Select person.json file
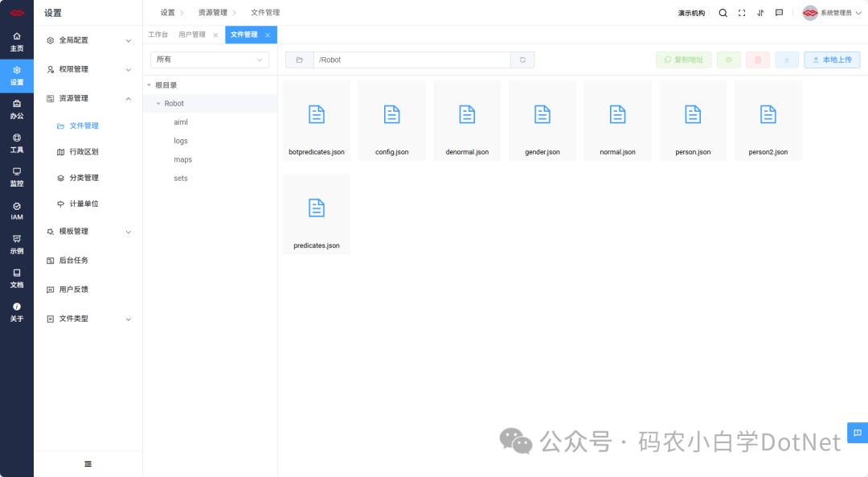This screenshot has width=868, height=477. tap(693, 121)
